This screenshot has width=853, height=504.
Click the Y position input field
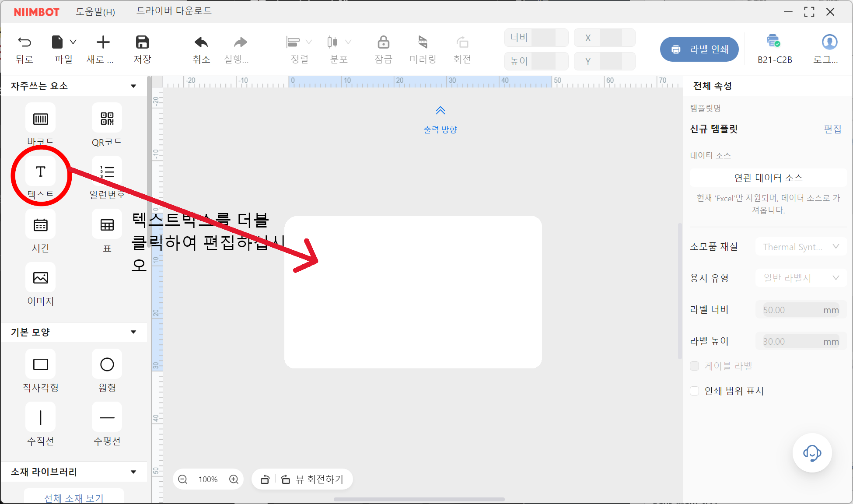(605, 61)
